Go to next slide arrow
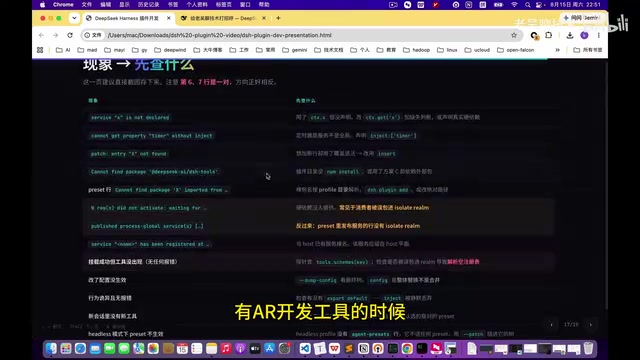Screen dimensions: 640x360 pos(591,325)
